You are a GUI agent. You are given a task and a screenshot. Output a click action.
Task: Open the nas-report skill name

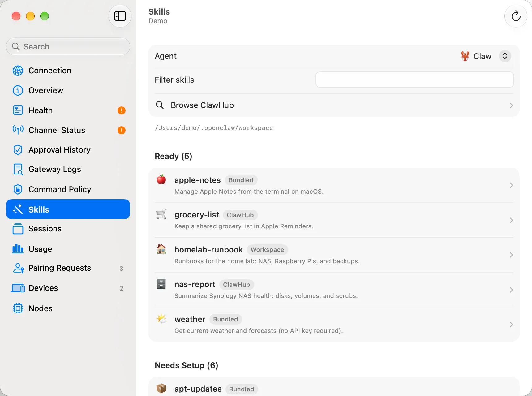click(x=195, y=284)
